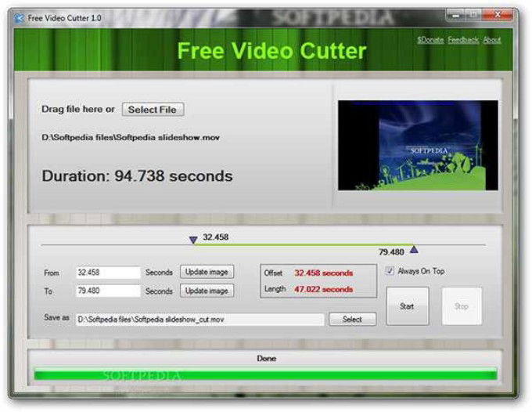This screenshot has height=412, width=532.
Task: Click the Select File button
Action: point(153,110)
